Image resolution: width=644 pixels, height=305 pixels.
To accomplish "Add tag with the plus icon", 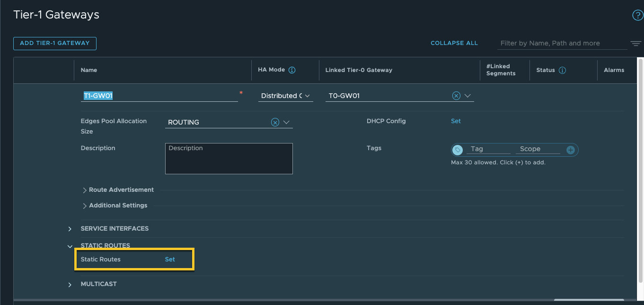I will (571, 150).
